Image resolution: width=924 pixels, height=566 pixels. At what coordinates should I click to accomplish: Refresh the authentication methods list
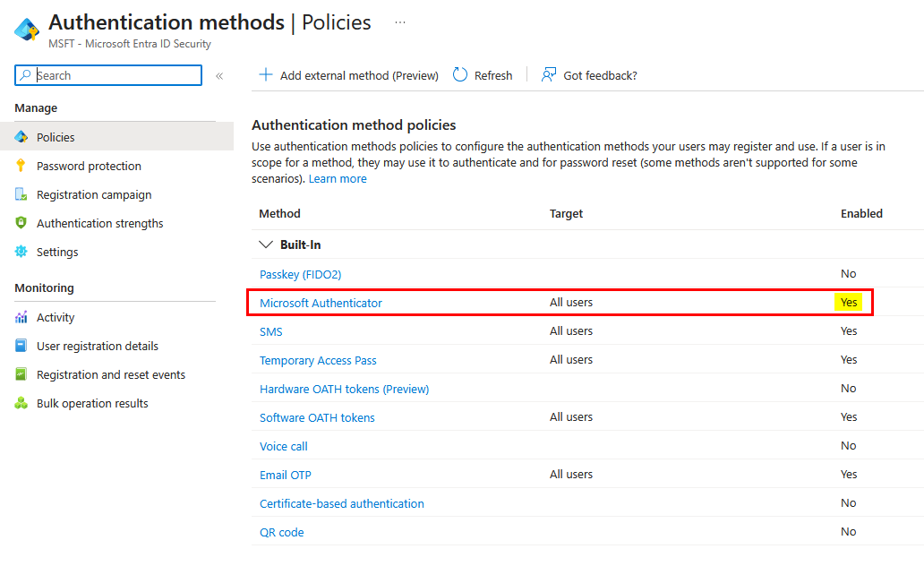[x=483, y=75]
